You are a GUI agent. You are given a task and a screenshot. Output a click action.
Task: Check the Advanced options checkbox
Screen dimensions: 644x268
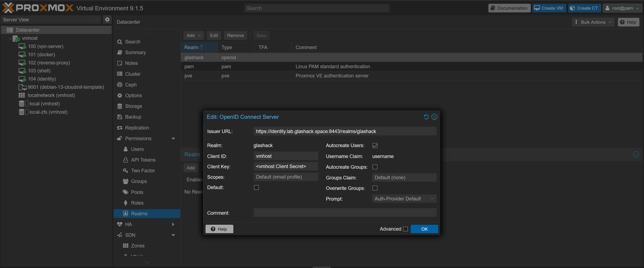coord(405,229)
